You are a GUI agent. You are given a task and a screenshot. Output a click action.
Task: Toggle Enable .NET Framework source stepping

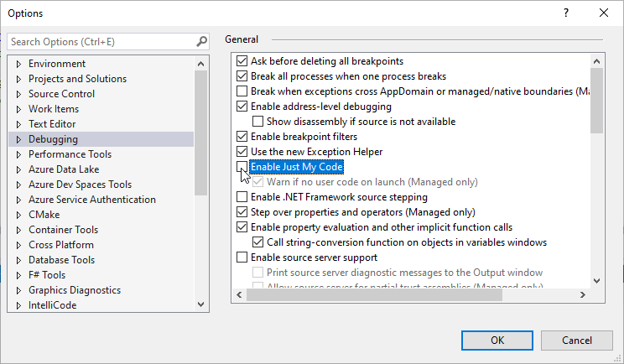click(242, 197)
